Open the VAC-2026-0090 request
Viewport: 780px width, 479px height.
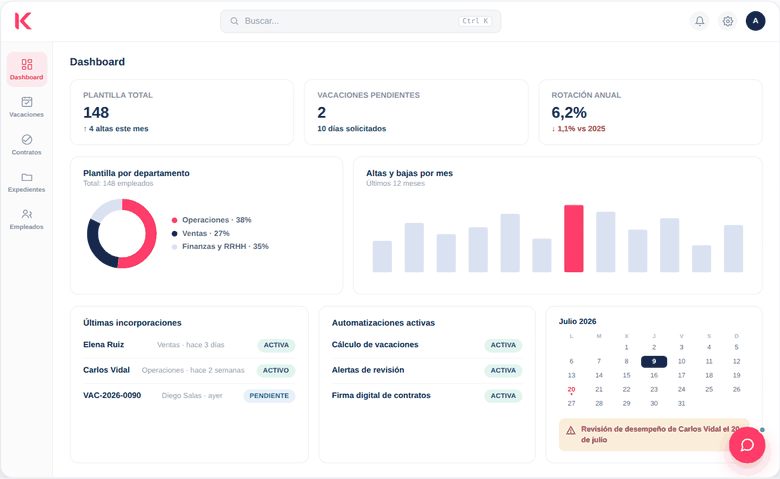coord(189,396)
